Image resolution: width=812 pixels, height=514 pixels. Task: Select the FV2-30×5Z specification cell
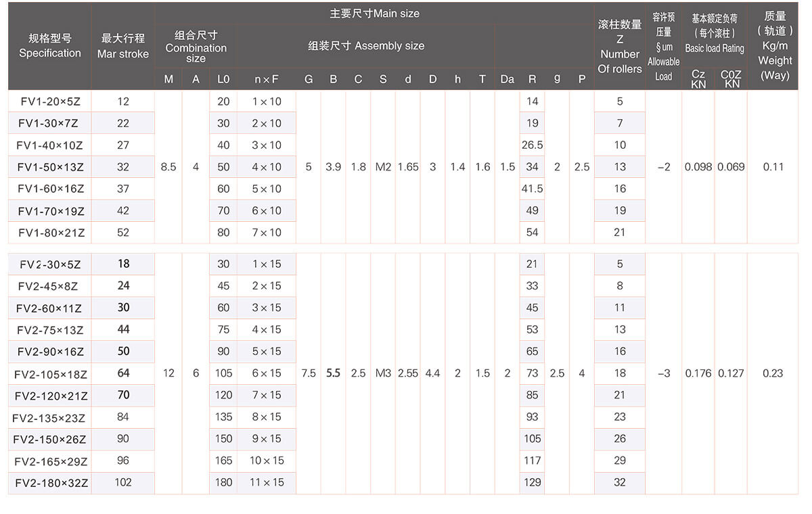[50, 264]
